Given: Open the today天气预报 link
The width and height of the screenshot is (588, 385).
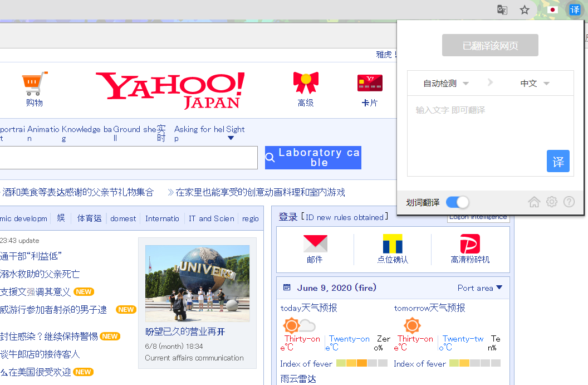Looking at the screenshot, I should coord(308,308).
